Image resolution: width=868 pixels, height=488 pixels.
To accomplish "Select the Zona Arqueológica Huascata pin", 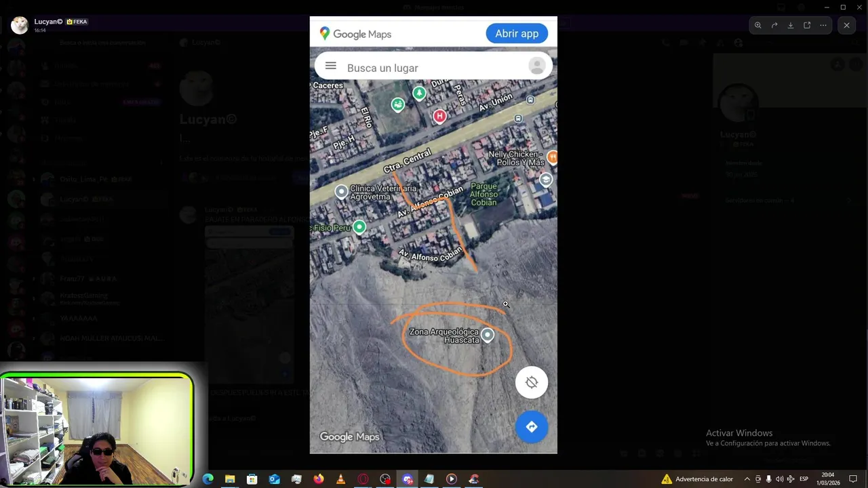I will [x=488, y=335].
